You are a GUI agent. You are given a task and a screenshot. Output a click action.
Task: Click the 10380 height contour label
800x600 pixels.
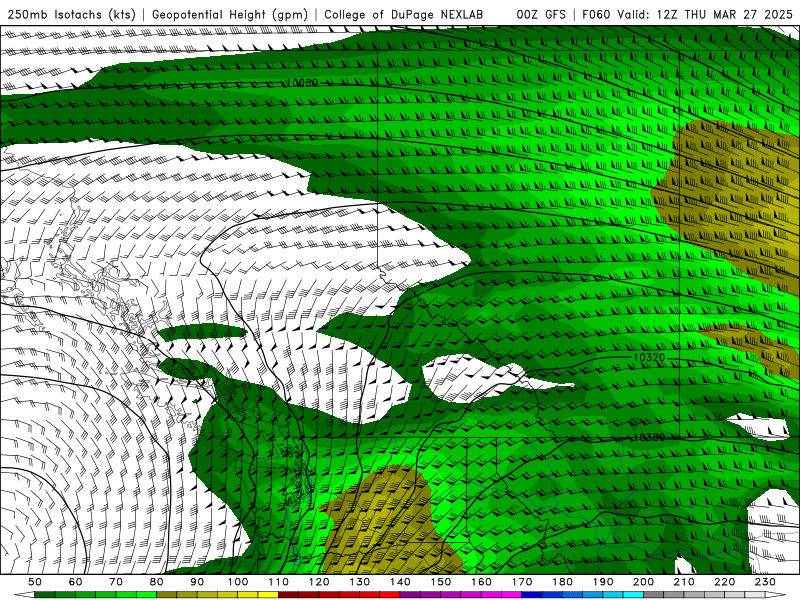(649, 437)
